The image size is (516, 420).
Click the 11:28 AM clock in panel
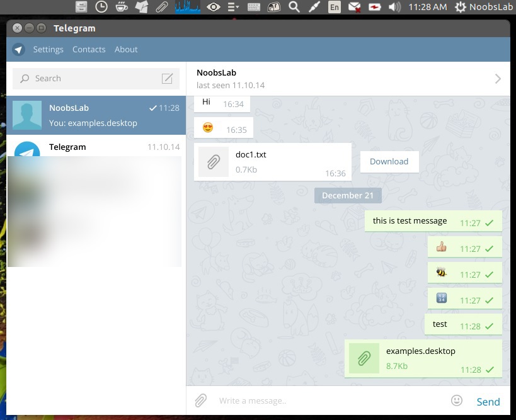[x=428, y=7]
